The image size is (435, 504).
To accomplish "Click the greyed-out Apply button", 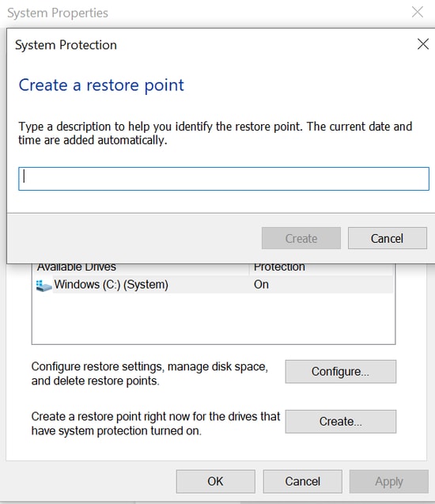I will 389,481.
